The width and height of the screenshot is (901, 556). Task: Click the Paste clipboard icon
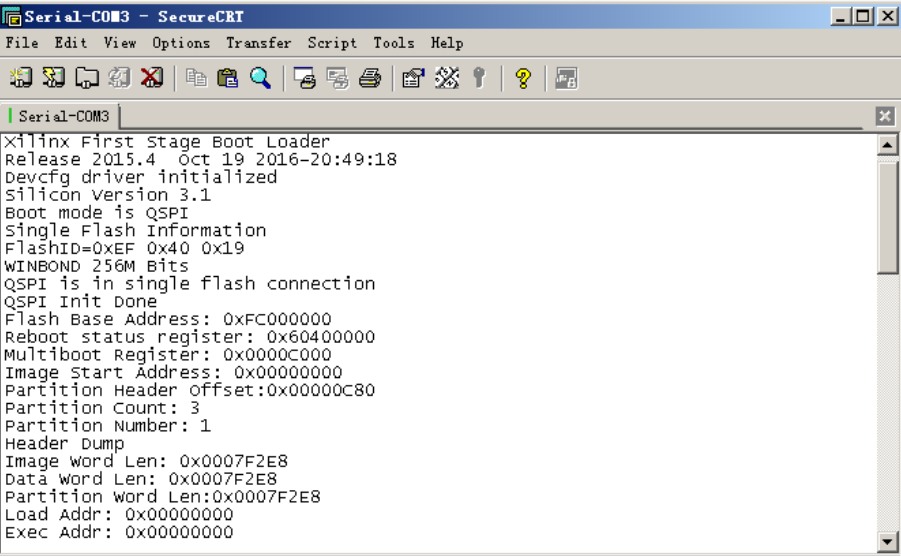[228, 78]
